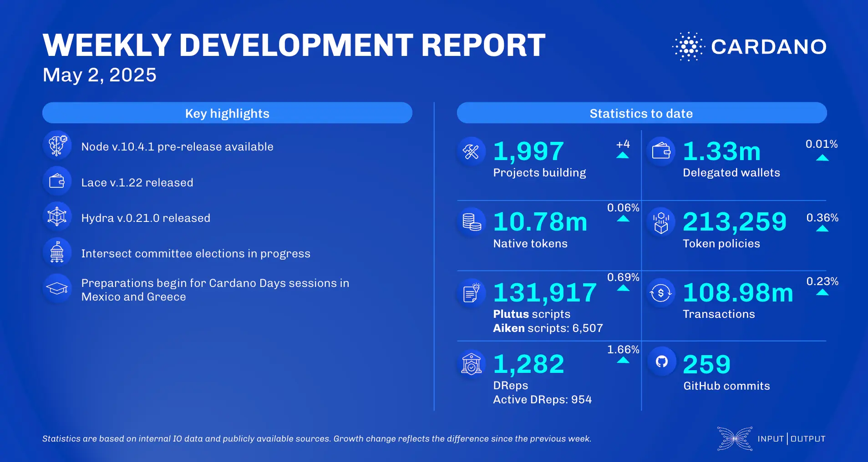The height and width of the screenshot is (462, 868).
Task: Toggle the green arrow beside Delegated wallets
Action: [x=822, y=158]
